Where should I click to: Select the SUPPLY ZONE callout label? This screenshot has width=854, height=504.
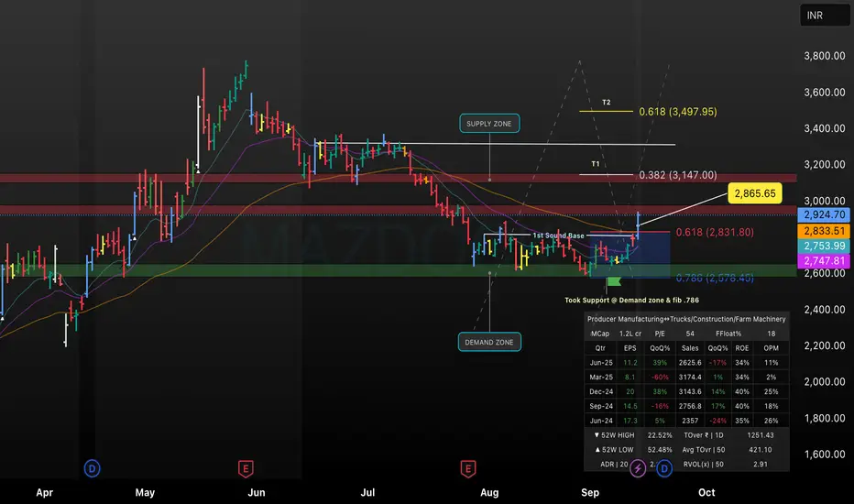(x=489, y=124)
